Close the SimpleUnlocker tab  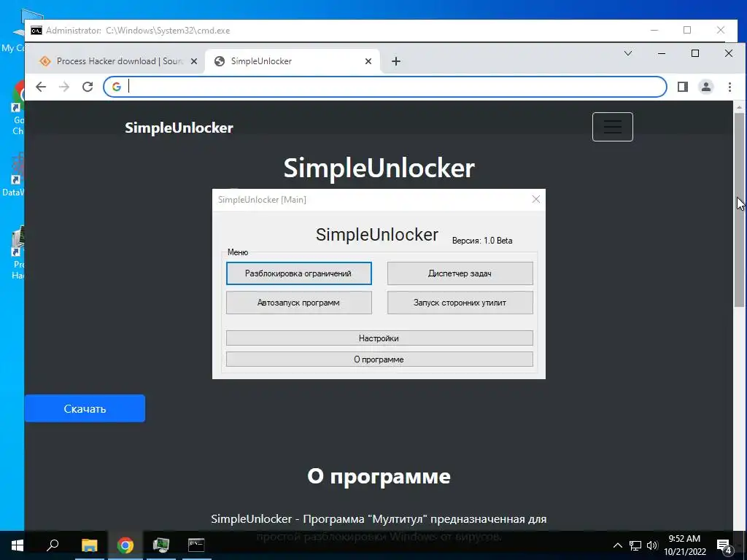(x=368, y=61)
